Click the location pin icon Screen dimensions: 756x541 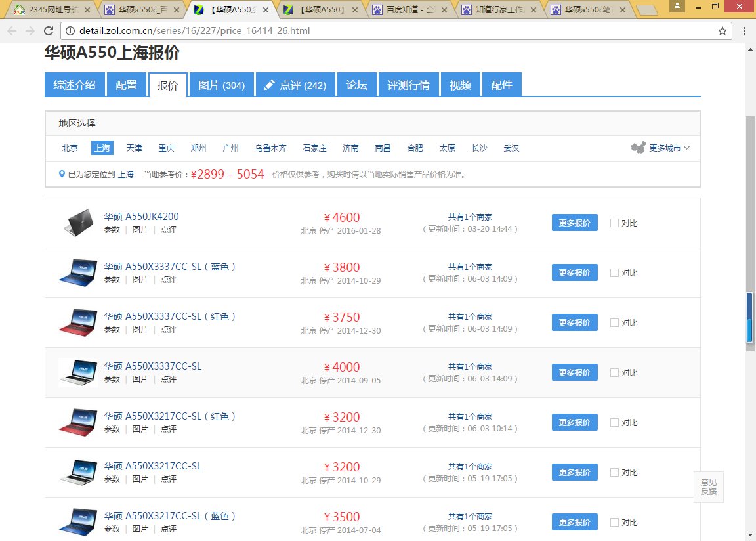pos(62,175)
